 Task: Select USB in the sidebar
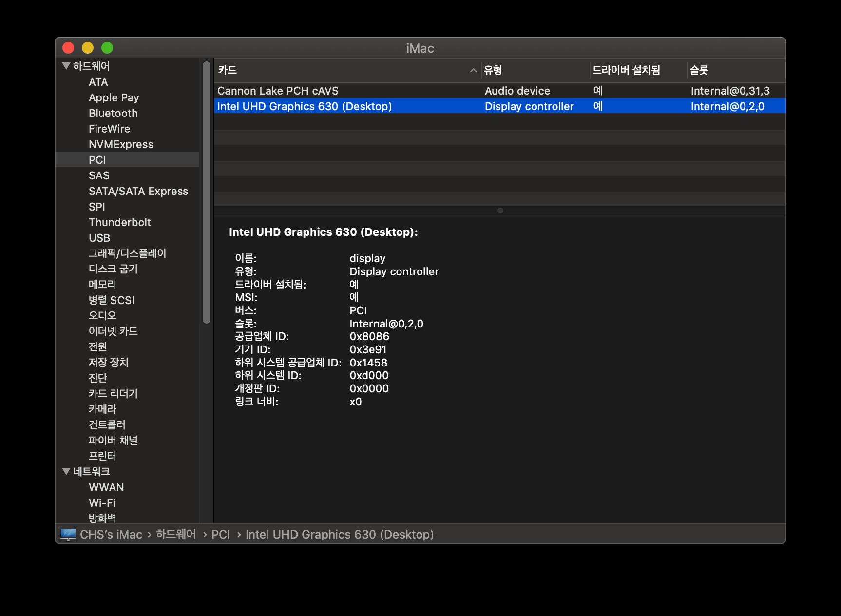[99, 238]
